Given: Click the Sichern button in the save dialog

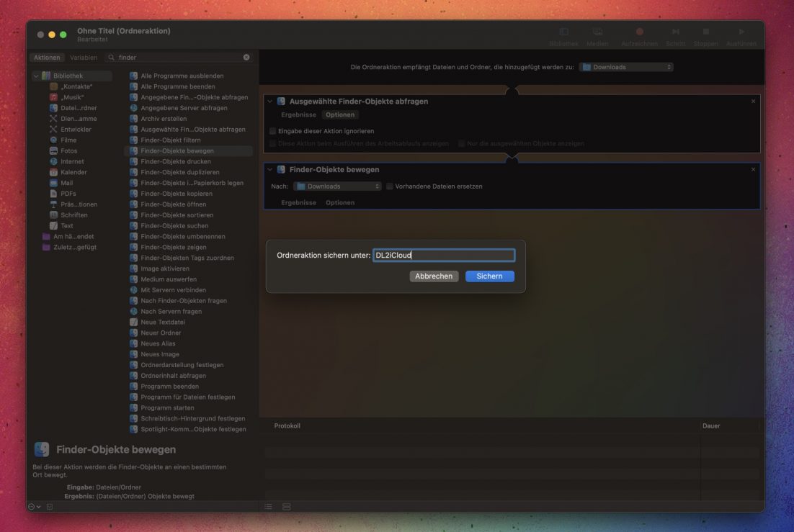Looking at the screenshot, I should [489, 276].
